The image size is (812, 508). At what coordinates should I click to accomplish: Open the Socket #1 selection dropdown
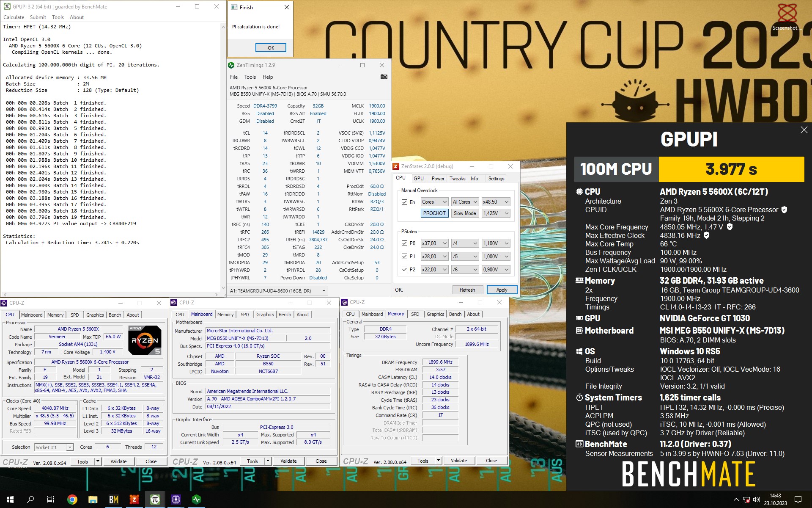point(54,447)
